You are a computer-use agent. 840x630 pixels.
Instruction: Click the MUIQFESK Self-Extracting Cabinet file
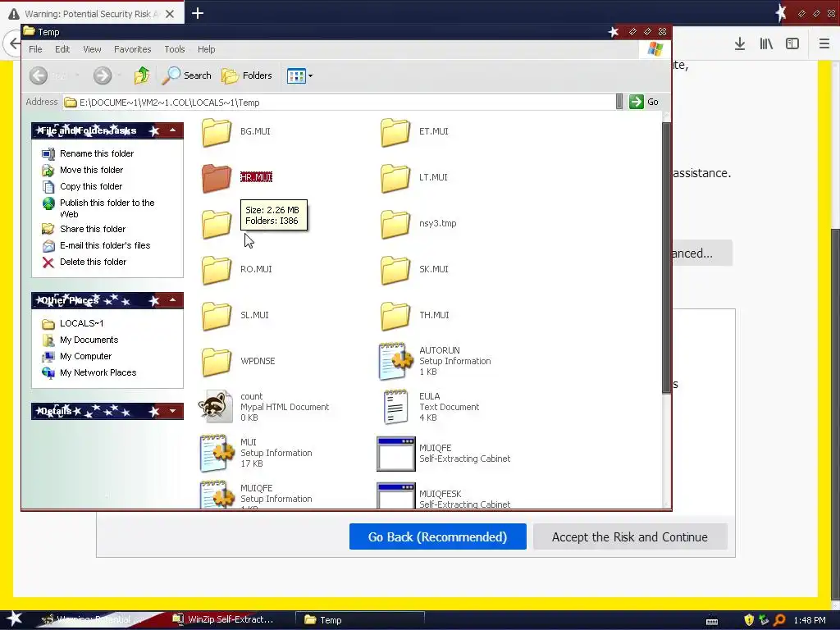coord(444,496)
